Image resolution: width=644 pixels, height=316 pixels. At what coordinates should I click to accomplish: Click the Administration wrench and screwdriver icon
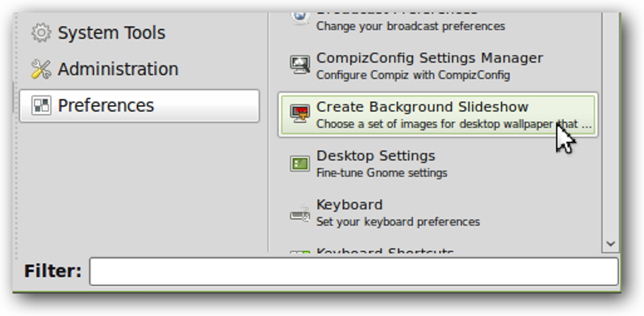click(x=41, y=69)
